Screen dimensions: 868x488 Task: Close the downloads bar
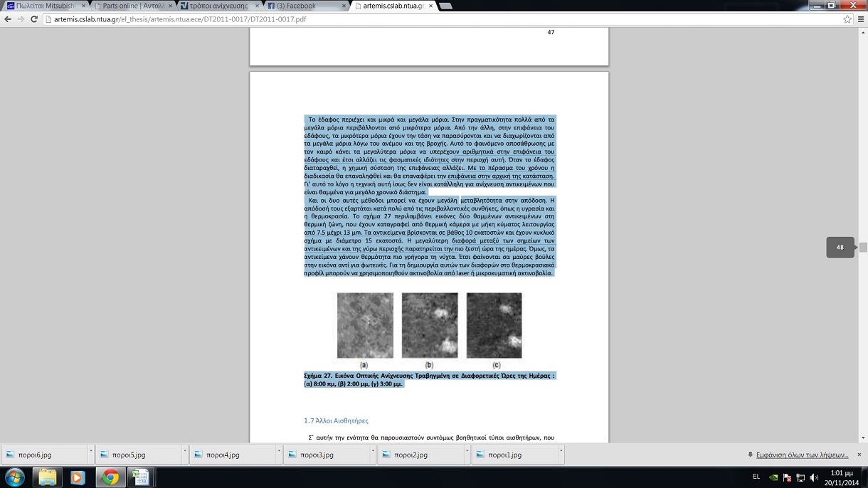859,455
